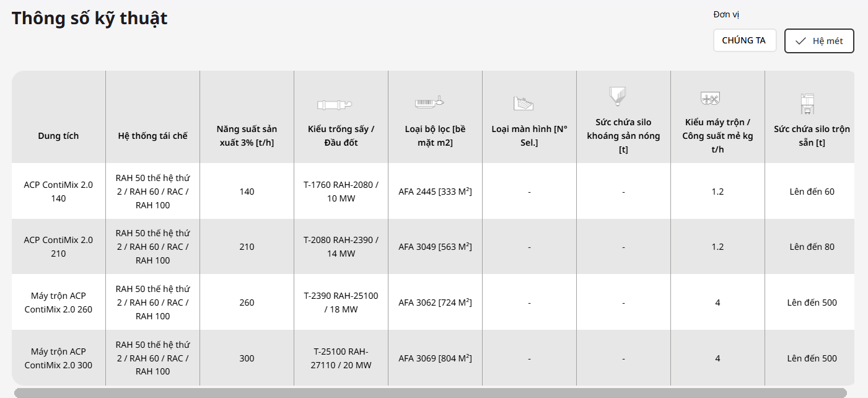
Task: Click Máy trộn ACP ContiMix 2.0 260
Action: click(x=58, y=303)
